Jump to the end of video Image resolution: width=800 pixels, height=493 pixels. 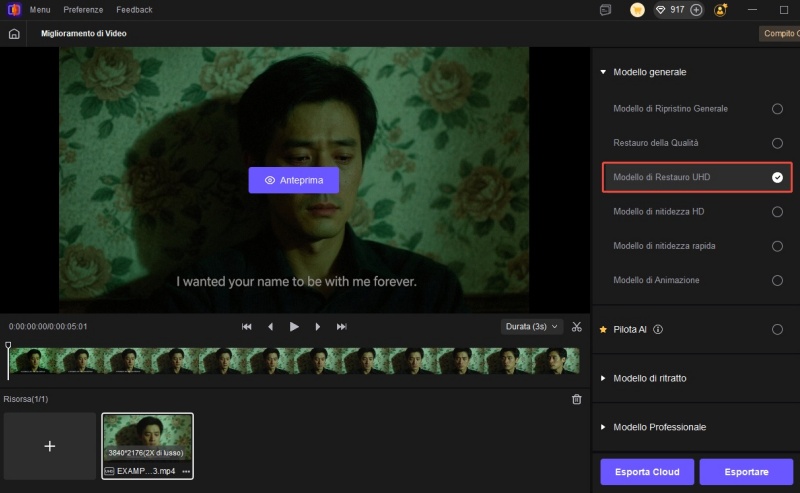(x=342, y=326)
